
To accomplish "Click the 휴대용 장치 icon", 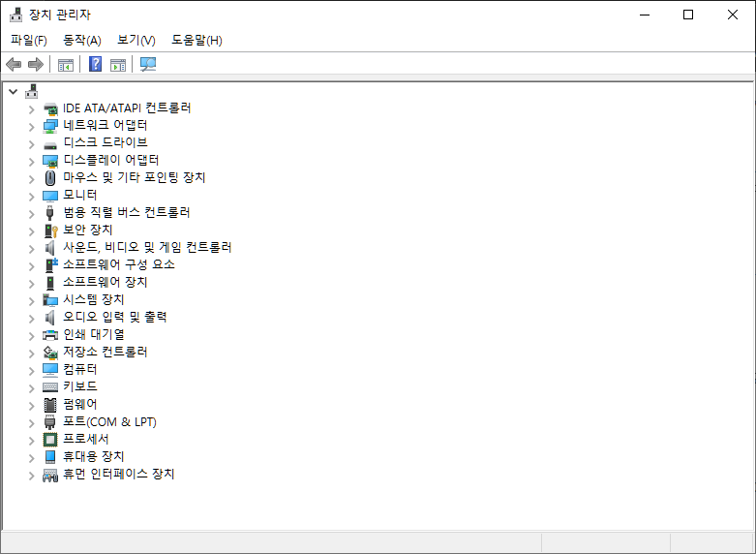I will (x=50, y=456).
